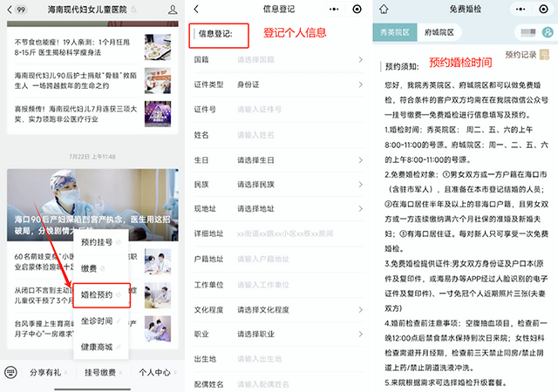
Task: Click the 配偶姓名 input field
Action: tap(279, 384)
